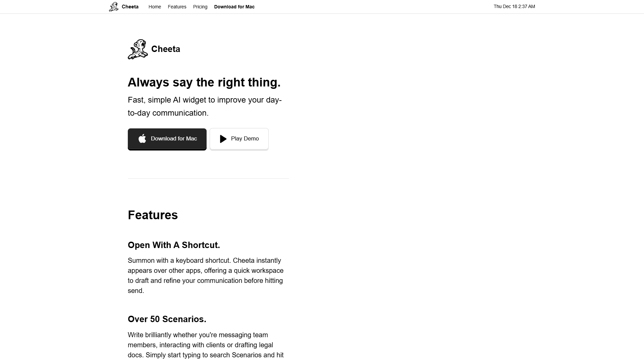Click the 'Summon with a keyboard shortcut' paragraph
Image resolution: width=644 pixels, height=362 pixels.
click(206, 276)
